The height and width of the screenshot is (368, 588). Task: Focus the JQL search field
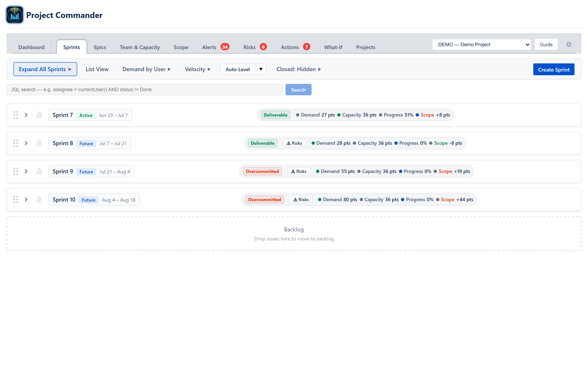(x=145, y=90)
